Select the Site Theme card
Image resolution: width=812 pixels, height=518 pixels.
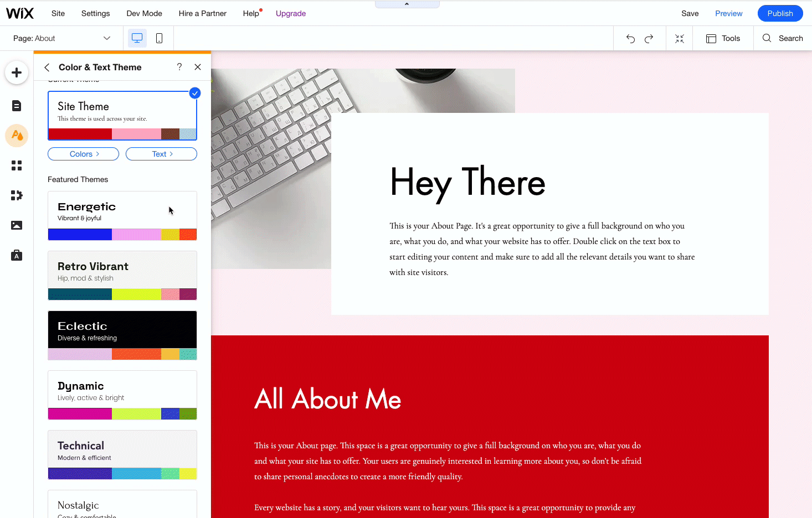122,116
